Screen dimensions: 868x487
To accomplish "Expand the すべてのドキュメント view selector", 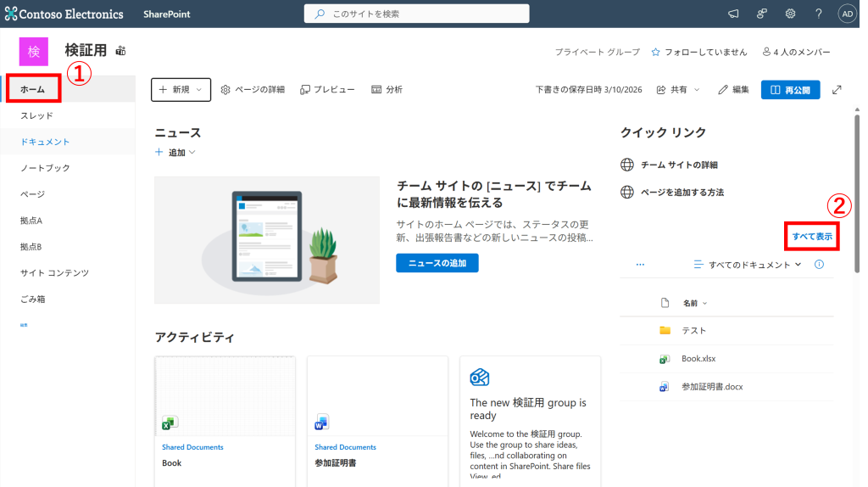I will pyautogui.click(x=748, y=265).
